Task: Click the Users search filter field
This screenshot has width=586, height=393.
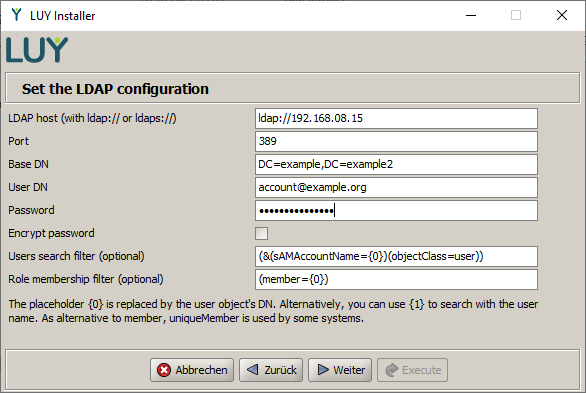Action: point(397,256)
